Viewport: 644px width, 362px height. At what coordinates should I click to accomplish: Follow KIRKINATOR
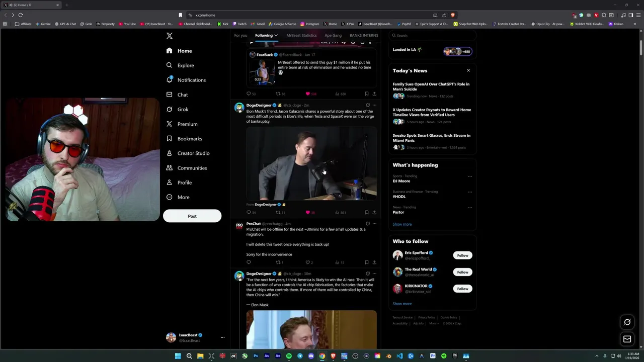tap(462, 289)
